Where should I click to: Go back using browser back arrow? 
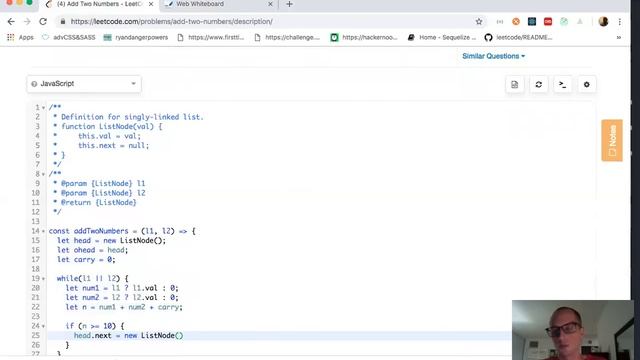click(x=11, y=22)
